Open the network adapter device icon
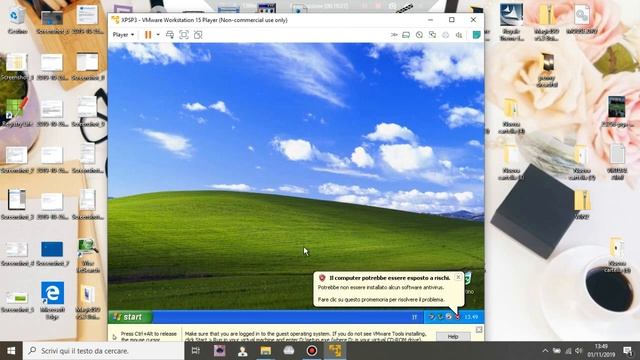The height and width of the screenshot is (360, 640). point(432,35)
